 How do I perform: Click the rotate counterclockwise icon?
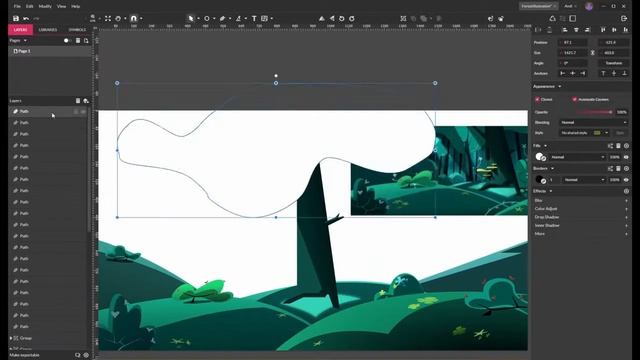(342, 18)
